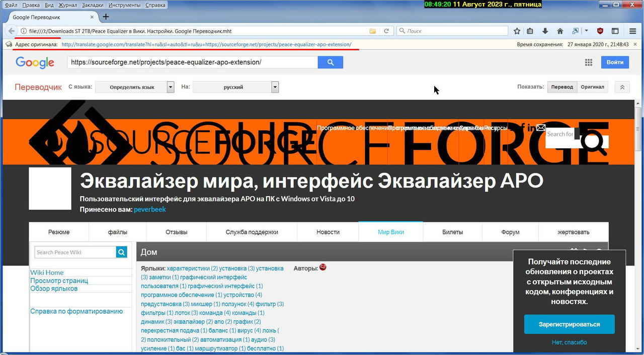Open the Вид menu

[x=49, y=5]
